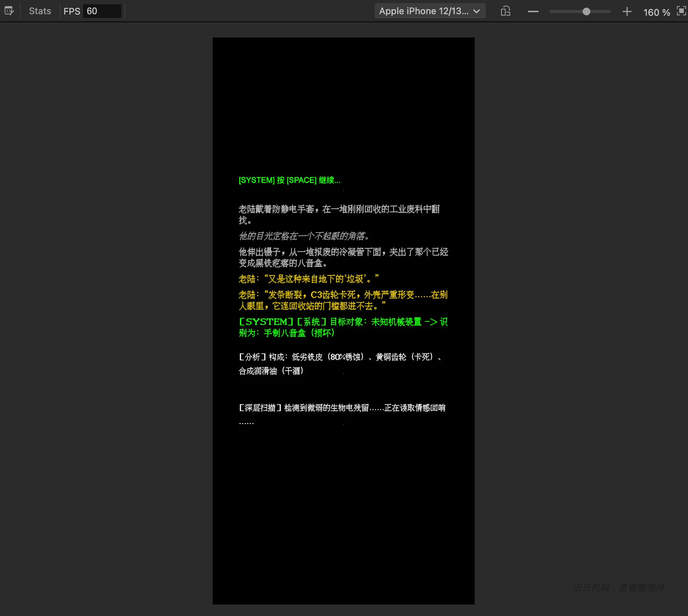Image resolution: width=688 pixels, height=616 pixels.
Task: Click the debug tools icon in toolbar
Action: 9,11
